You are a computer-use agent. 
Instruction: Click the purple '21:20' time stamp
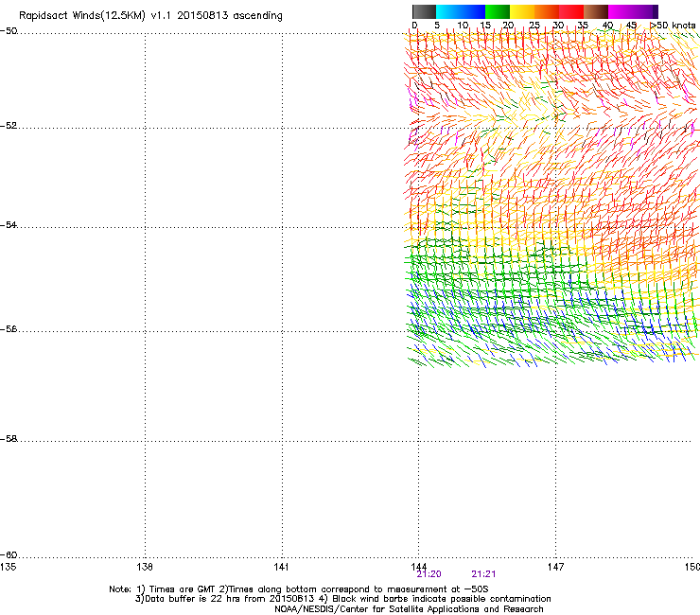429,574
